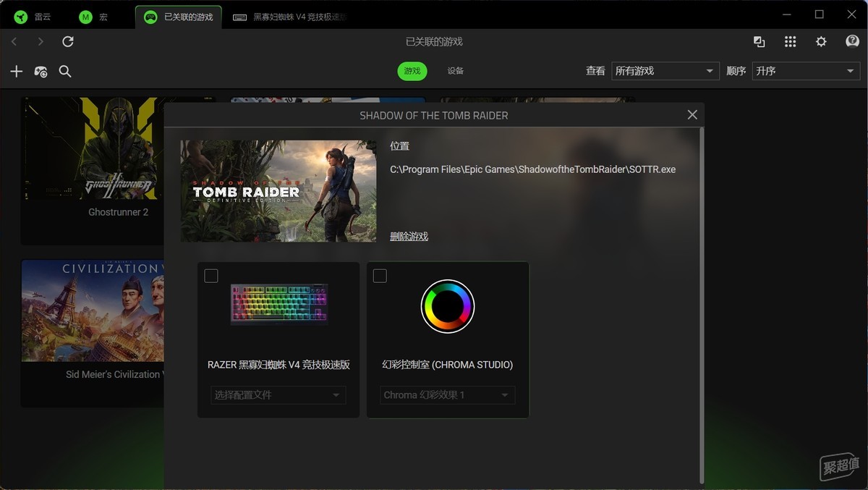Open the modules grid icon
Screen dimensions: 868x490
click(x=790, y=42)
